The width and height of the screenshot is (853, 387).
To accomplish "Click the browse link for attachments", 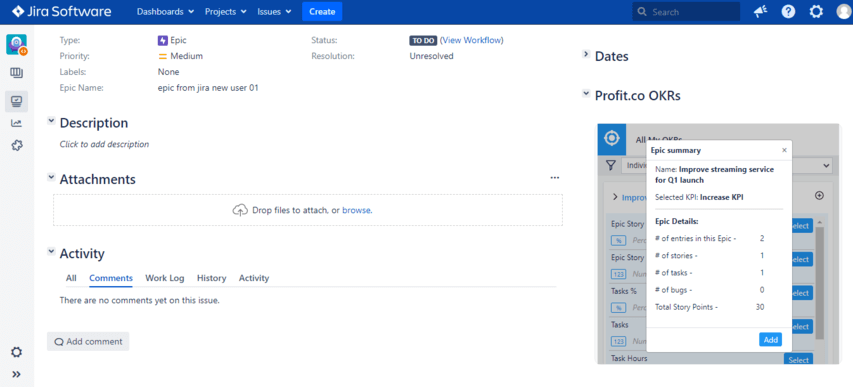I will pos(357,210).
